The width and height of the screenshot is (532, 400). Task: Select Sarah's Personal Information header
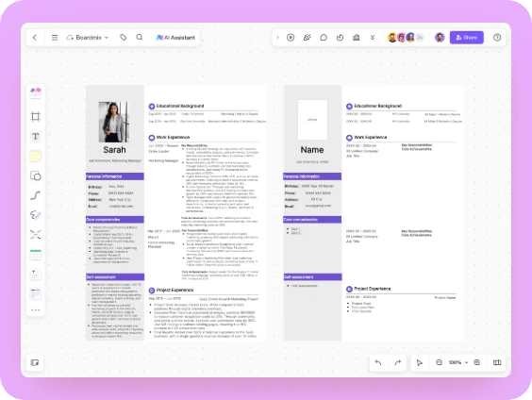(115, 176)
